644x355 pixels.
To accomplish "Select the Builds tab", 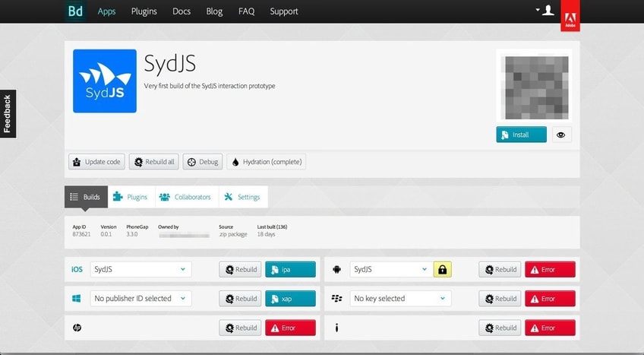I will click(86, 197).
